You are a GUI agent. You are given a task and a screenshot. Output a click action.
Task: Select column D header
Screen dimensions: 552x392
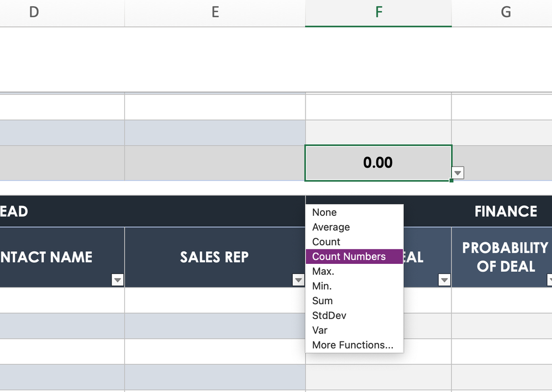click(34, 12)
